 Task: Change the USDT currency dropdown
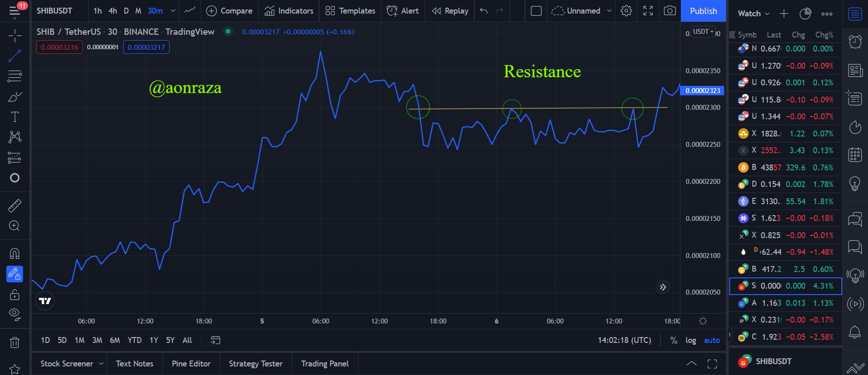703,32
